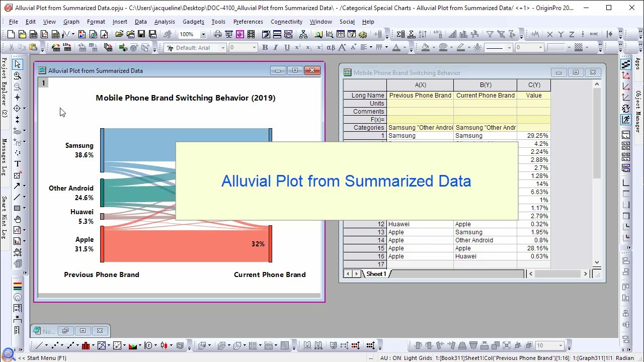Click the Slide Show of Graphs icon
Screen dimensions: 644x362
coord(228,34)
